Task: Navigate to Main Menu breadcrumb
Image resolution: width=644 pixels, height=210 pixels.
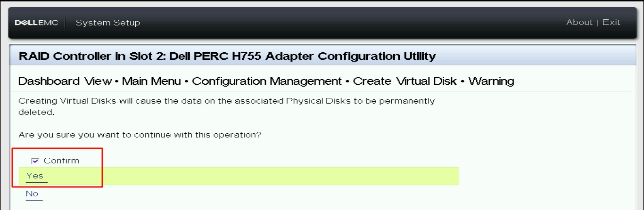Action: pyautogui.click(x=151, y=81)
